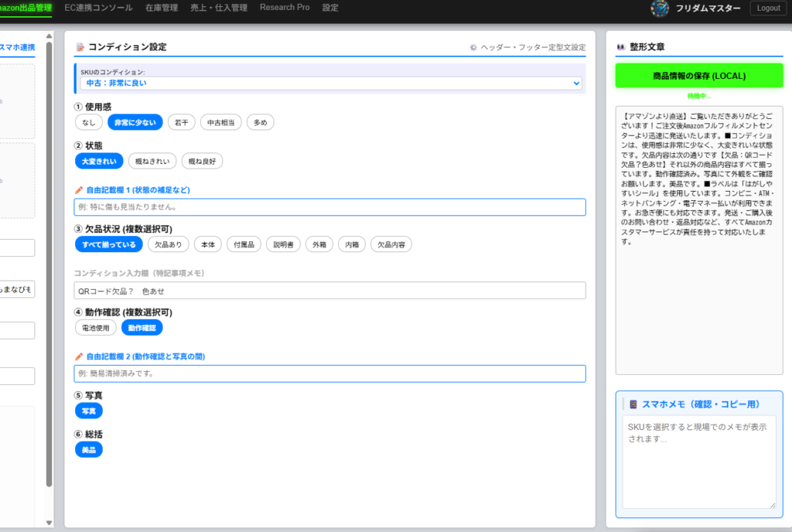The image size is (792, 532).
Task: Toggle the 動作確認 chip
Action: pyautogui.click(x=142, y=328)
